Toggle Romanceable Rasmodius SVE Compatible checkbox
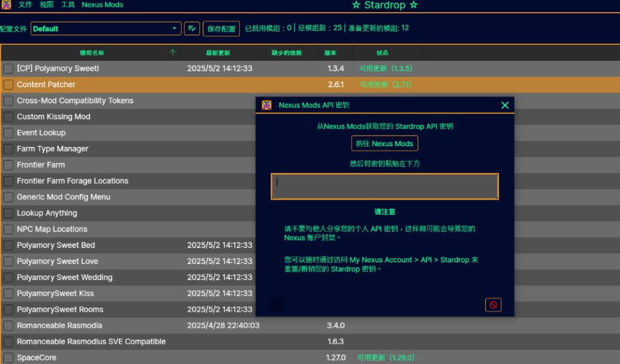 8,342
